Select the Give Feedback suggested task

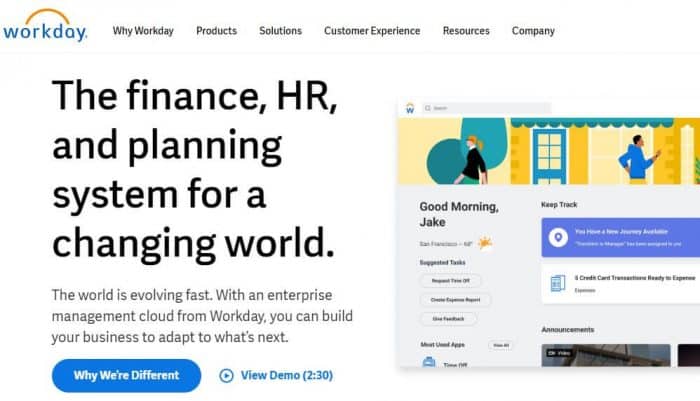pyautogui.click(x=448, y=319)
